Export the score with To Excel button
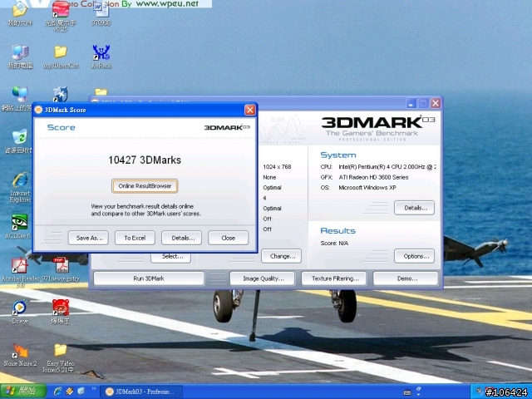Screen dimensions: 532x399 pyautogui.click(x=135, y=238)
